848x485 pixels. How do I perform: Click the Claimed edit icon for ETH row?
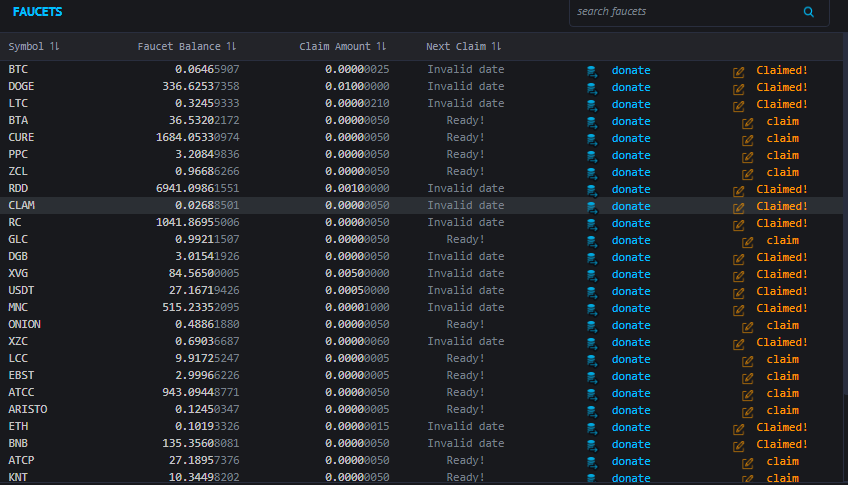tap(738, 429)
